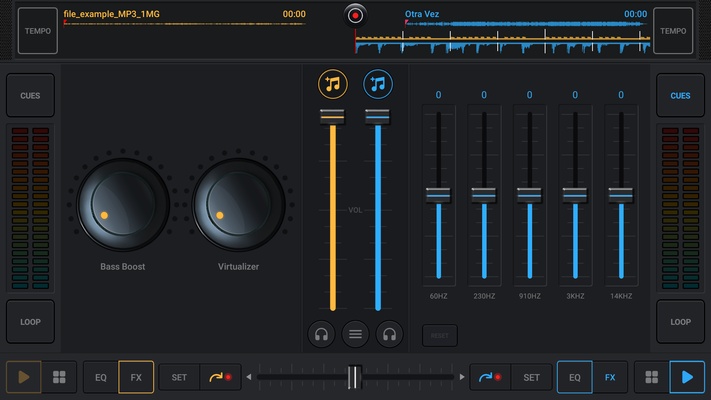The height and width of the screenshot is (400, 711).
Task: Open the left deck EQ tab
Action: pos(101,377)
